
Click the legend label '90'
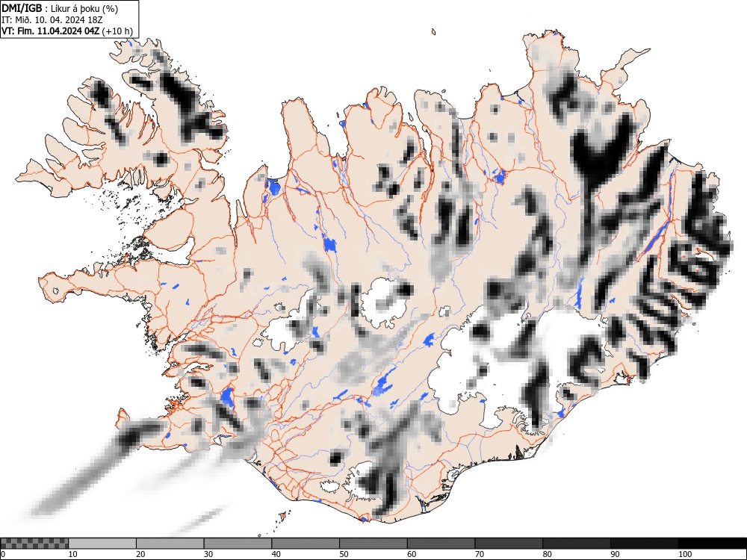pyautogui.click(x=615, y=554)
